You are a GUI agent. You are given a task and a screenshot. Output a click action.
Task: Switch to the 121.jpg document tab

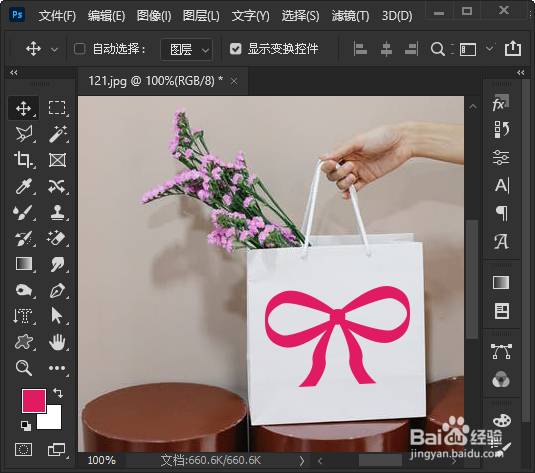point(156,81)
